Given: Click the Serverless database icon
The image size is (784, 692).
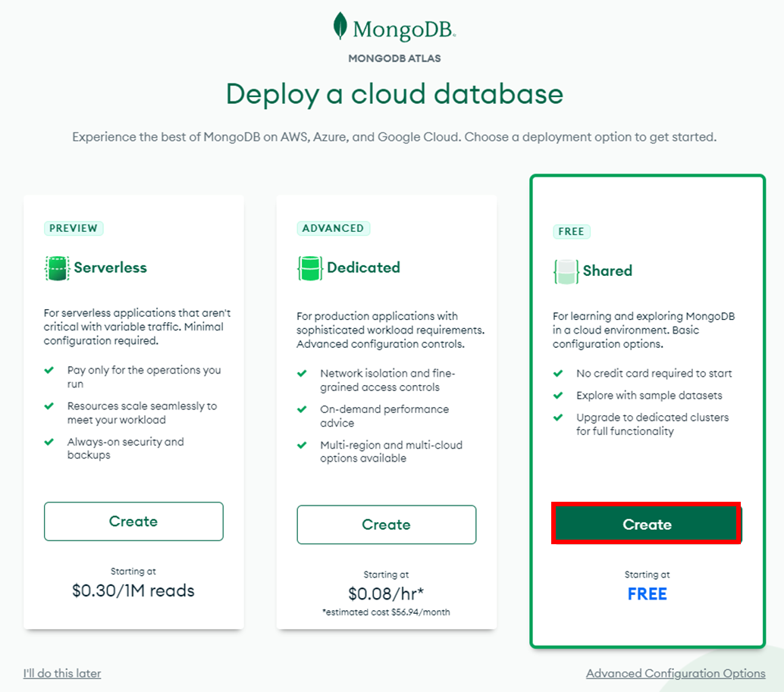Looking at the screenshot, I should [x=57, y=268].
